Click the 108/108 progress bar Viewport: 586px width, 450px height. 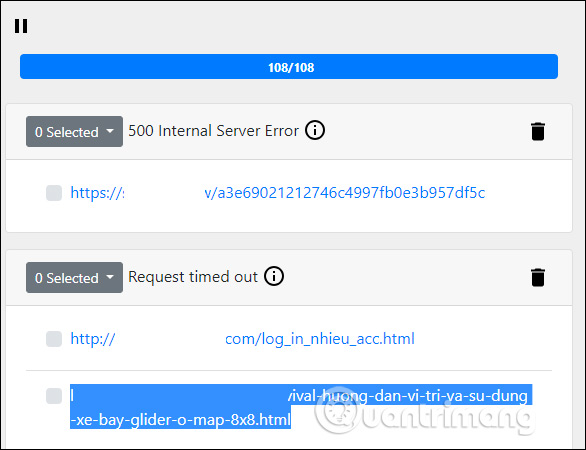(x=289, y=67)
